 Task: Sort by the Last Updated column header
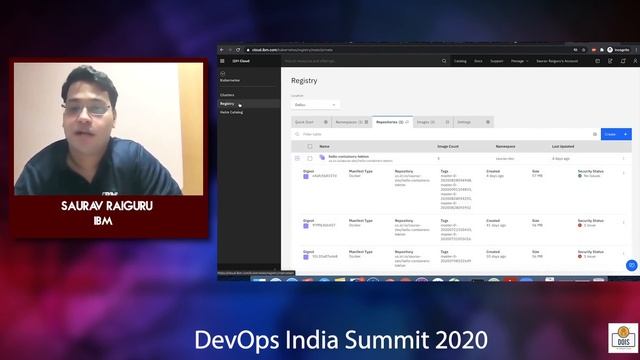coord(563,146)
